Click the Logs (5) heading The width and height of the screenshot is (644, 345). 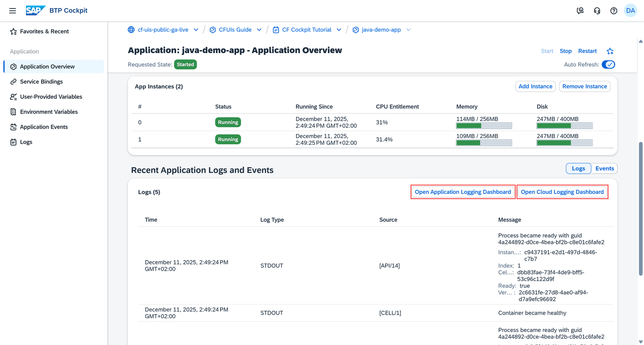(149, 192)
